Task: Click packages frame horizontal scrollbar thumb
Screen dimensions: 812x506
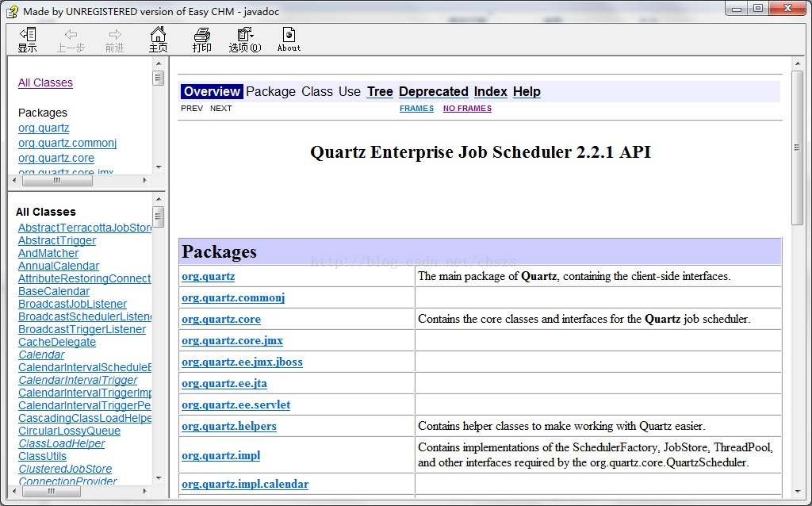Action: (57, 180)
